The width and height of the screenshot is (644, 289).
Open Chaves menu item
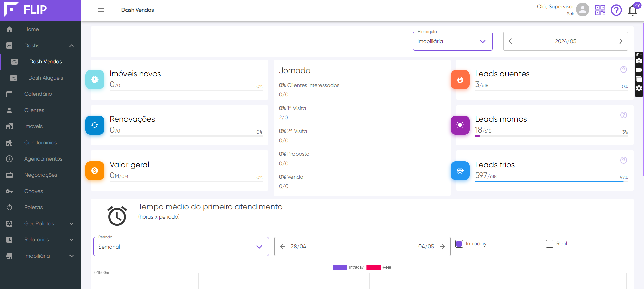click(40, 191)
